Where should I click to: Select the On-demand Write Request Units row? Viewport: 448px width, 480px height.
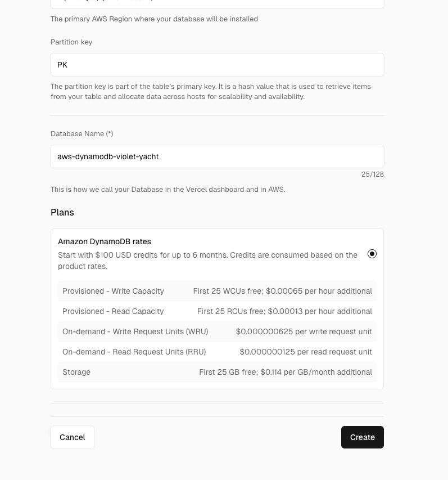(x=217, y=331)
